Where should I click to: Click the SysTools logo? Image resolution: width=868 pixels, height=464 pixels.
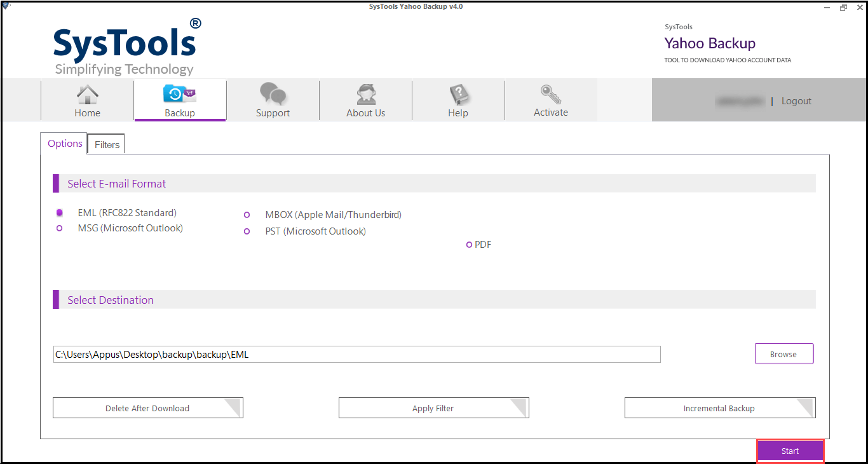127,46
